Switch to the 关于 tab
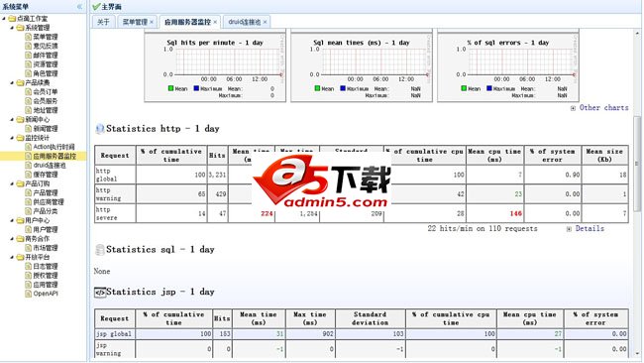Image resolution: width=644 pixels, height=363 pixels. [103, 22]
